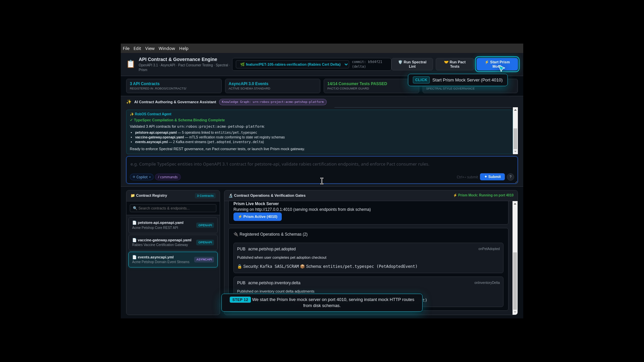Click the file icon on petstore-api.openapi.yaml
This screenshot has width=644, height=362.
(135, 223)
